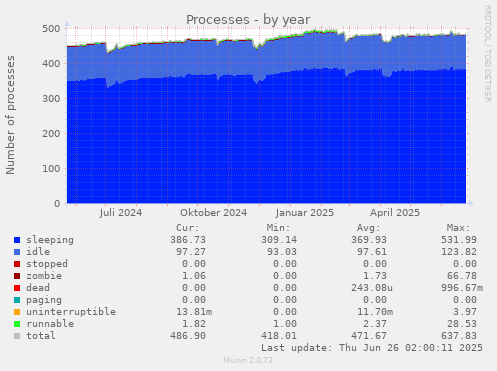Viewport: 497px width, 371px height.
Task: Click total maximum value 637.83
Action: click(x=459, y=336)
